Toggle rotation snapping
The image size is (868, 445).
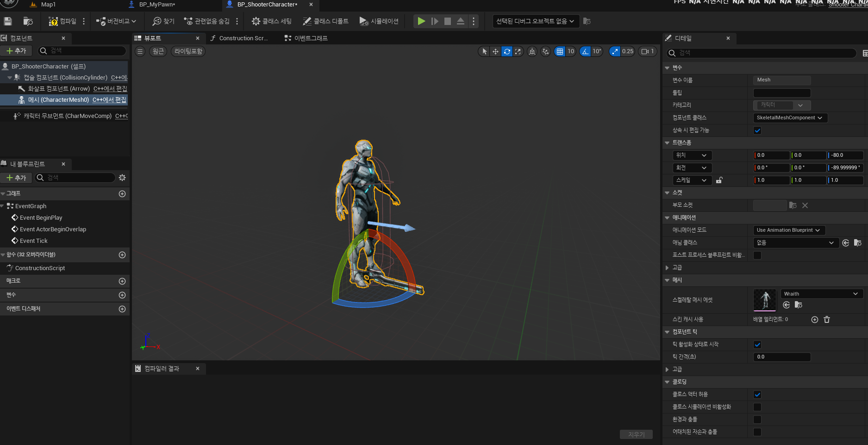[586, 51]
